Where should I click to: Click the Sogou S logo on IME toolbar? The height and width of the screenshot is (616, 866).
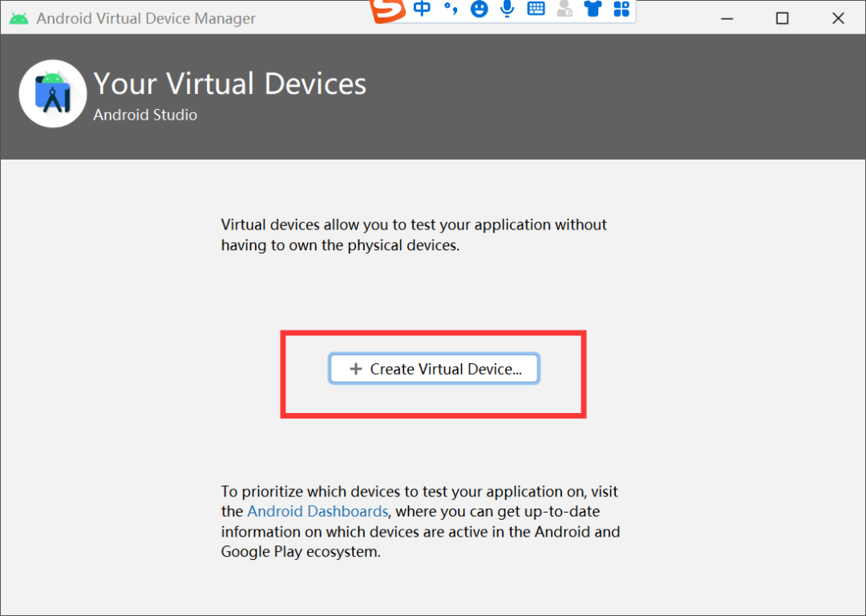click(388, 10)
